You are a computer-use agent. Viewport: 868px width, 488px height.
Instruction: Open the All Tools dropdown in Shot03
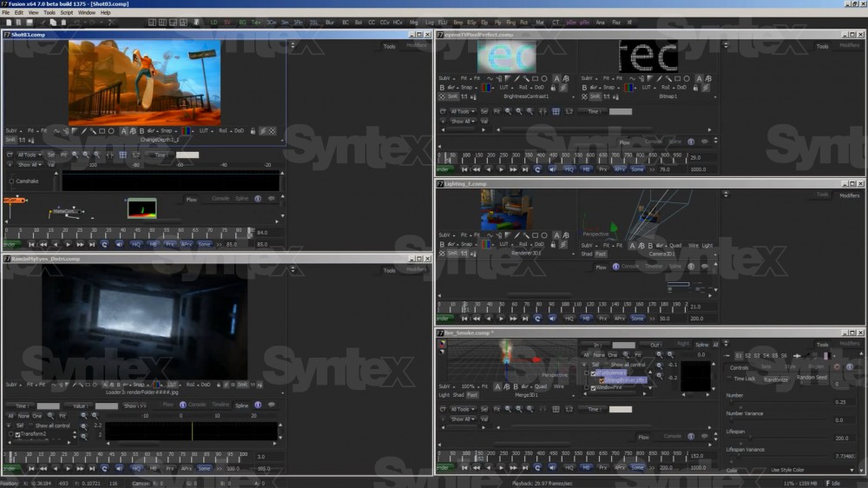tap(30, 155)
